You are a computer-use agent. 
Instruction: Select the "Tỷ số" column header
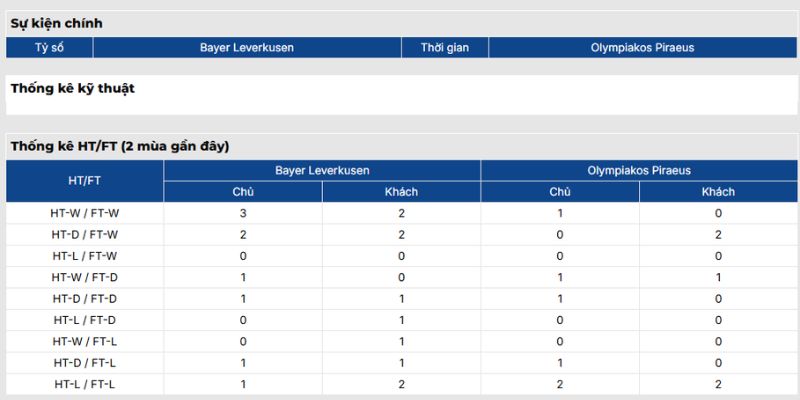[50, 47]
